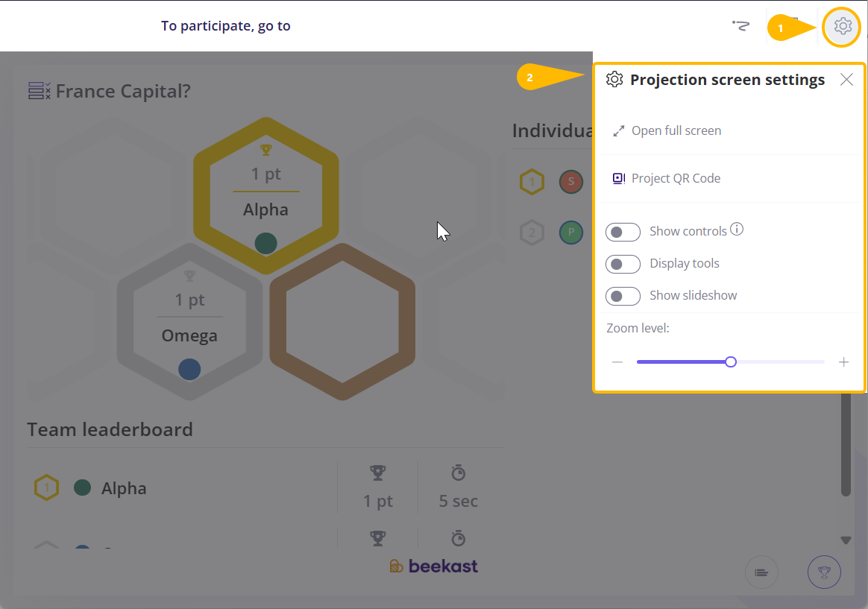Click the beekast logo
The height and width of the screenshot is (609, 868).
pyautogui.click(x=433, y=567)
